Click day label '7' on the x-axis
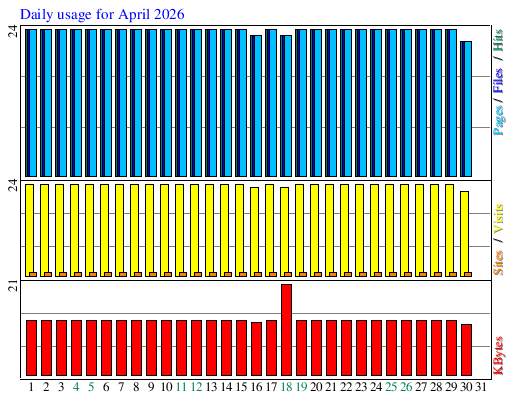Screen dimensions: 512x400 (x=121, y=387)
